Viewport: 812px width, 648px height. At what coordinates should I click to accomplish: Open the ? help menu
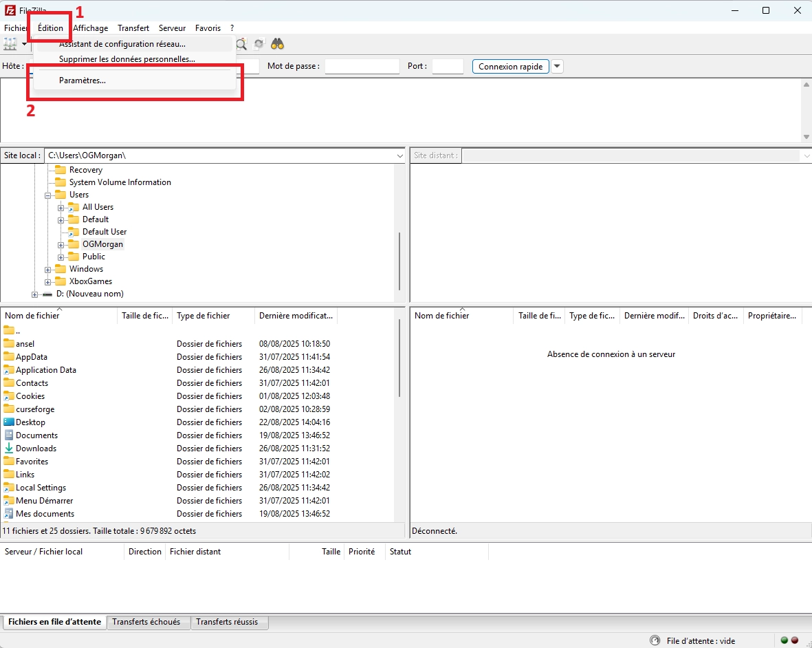point(232,28)
